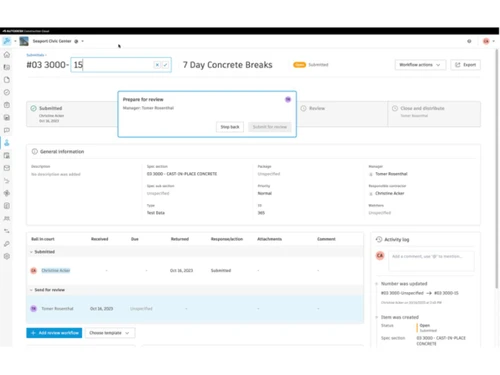The height and width of the screenshot is (375, 500).
Task: Cancel the number edit with the X icon
Action: [x=157, y=65]
